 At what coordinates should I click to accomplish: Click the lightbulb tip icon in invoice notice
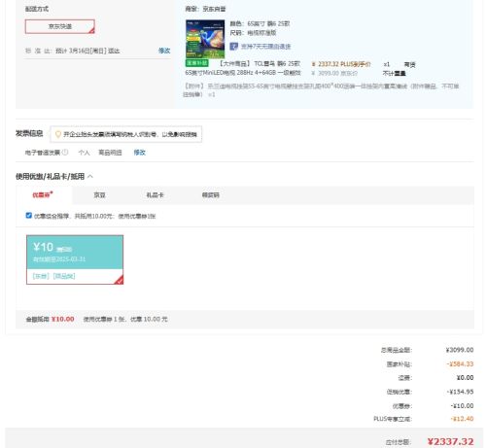coord(58,134)
